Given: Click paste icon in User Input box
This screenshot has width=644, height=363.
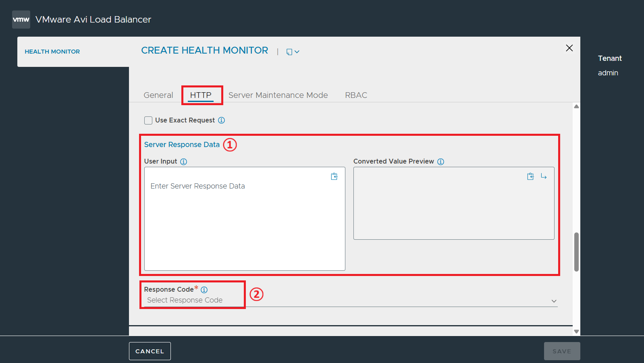Looking at the screenshot, I should coord(334,176).
